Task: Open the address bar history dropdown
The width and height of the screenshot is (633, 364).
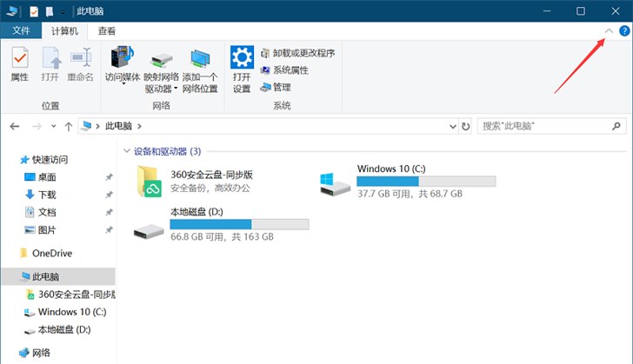Action: [450, 127]
